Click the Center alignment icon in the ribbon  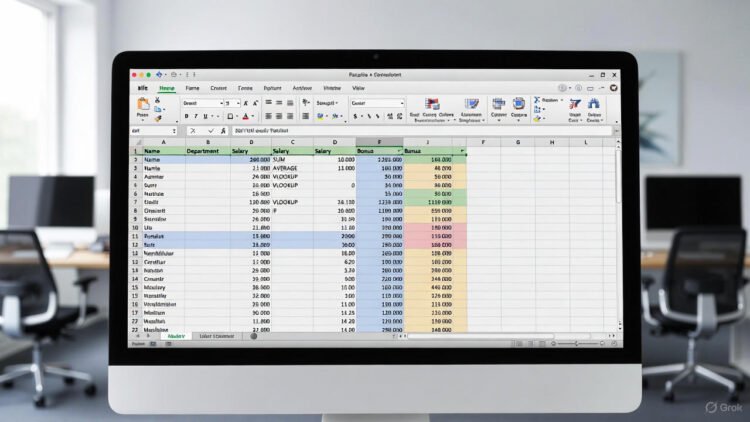click(279, 116)
